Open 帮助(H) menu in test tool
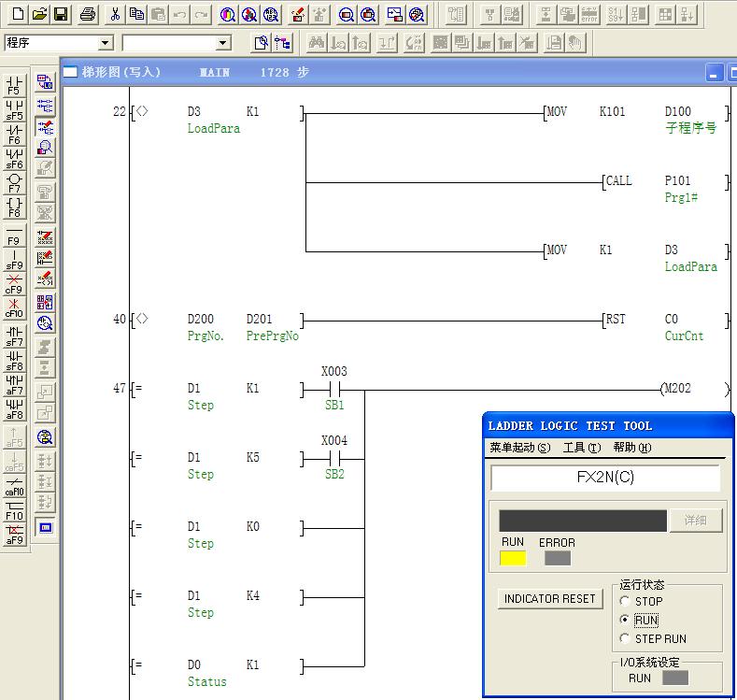 click(632, 448)
